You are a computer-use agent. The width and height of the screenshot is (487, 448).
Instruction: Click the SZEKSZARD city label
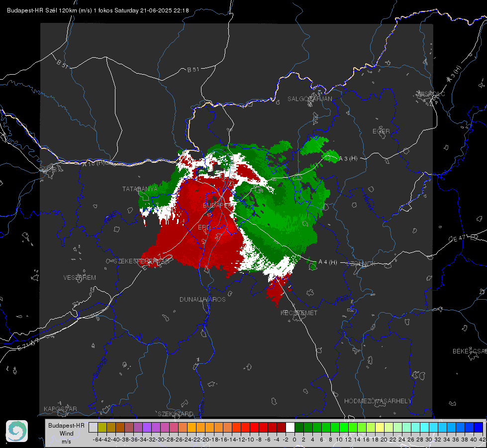pyautogui.click(x=176, y=414)
